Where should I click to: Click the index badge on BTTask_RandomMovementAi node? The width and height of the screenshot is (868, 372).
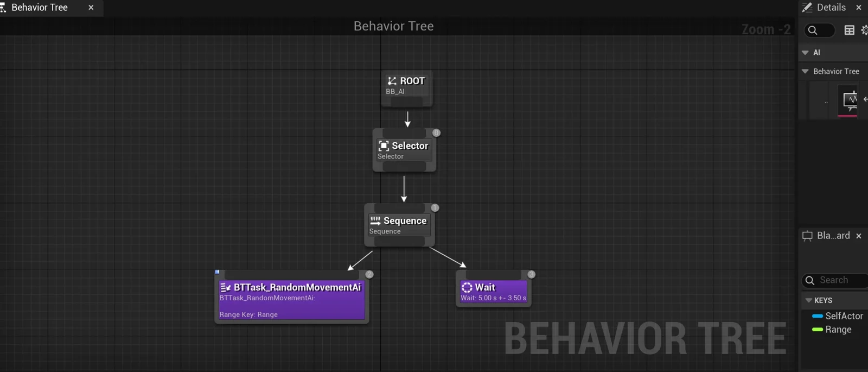click(x=369, y=274)
